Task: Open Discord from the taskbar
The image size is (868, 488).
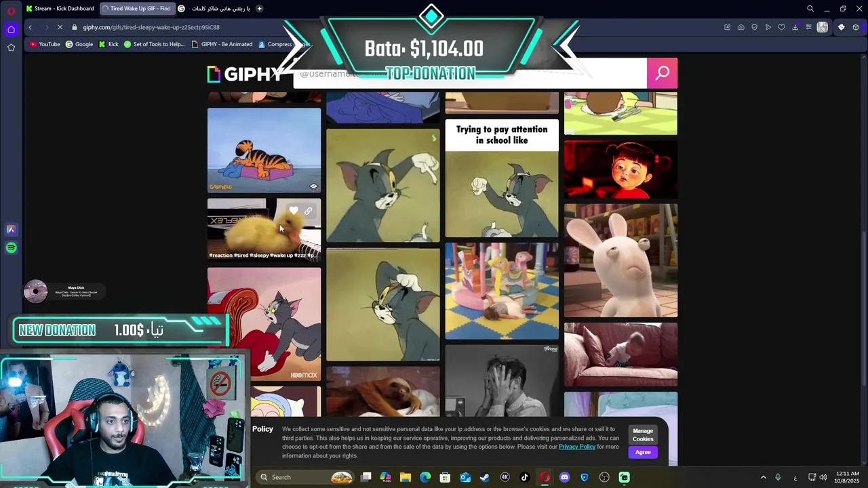Action: click(564, 477)
